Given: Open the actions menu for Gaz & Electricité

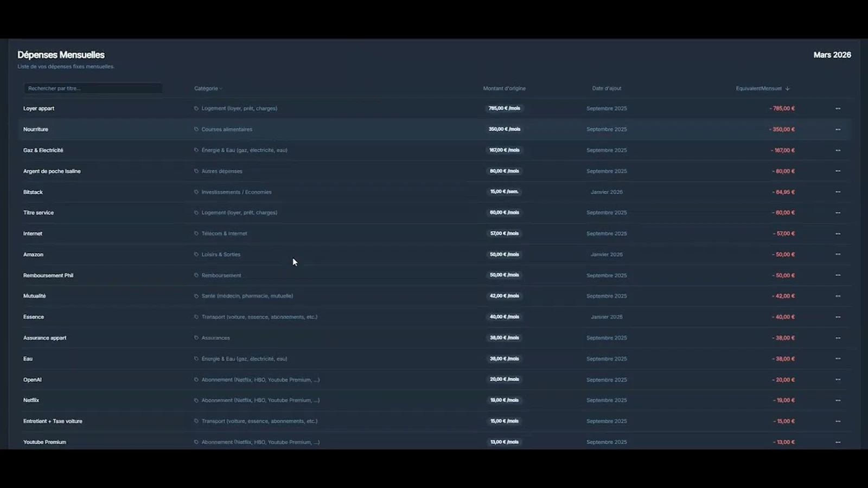Looking at the screenshot, I should coord(838,150).
